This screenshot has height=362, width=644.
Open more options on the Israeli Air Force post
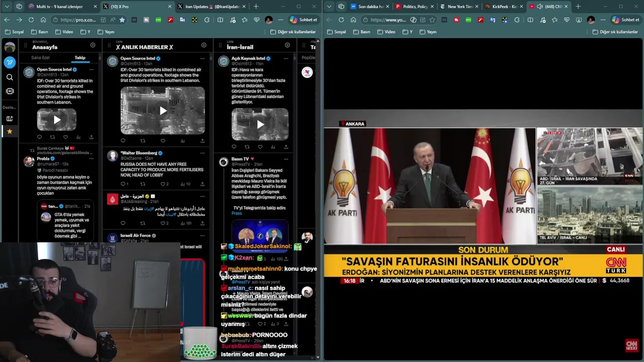click(x=203, y=235)
